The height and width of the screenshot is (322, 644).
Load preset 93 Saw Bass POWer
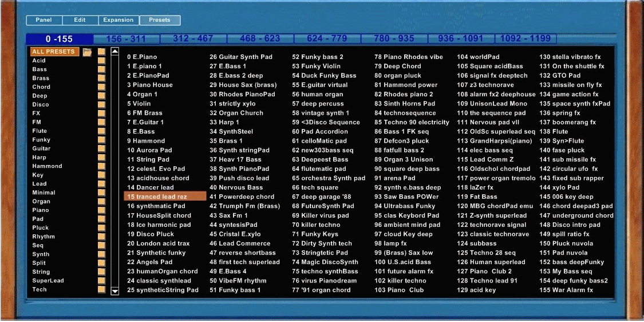(406, 197)
